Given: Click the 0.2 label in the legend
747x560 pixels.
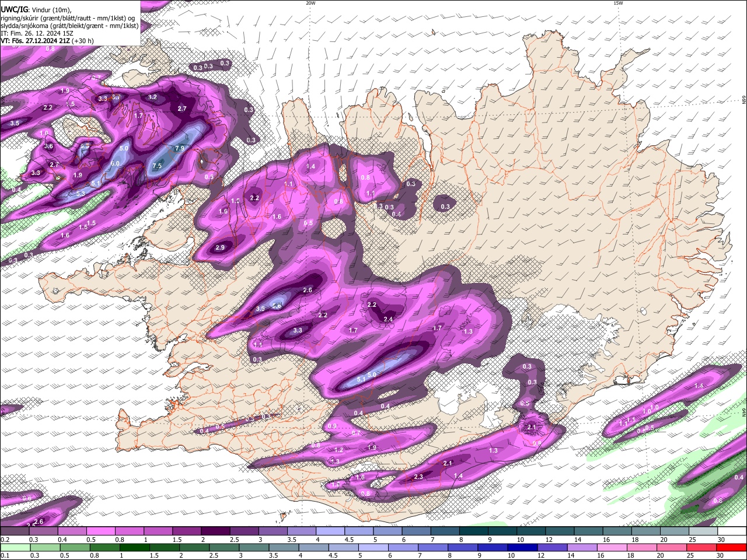Looking at the screenshot, I should pyautogui.click(x=5, y=540).
